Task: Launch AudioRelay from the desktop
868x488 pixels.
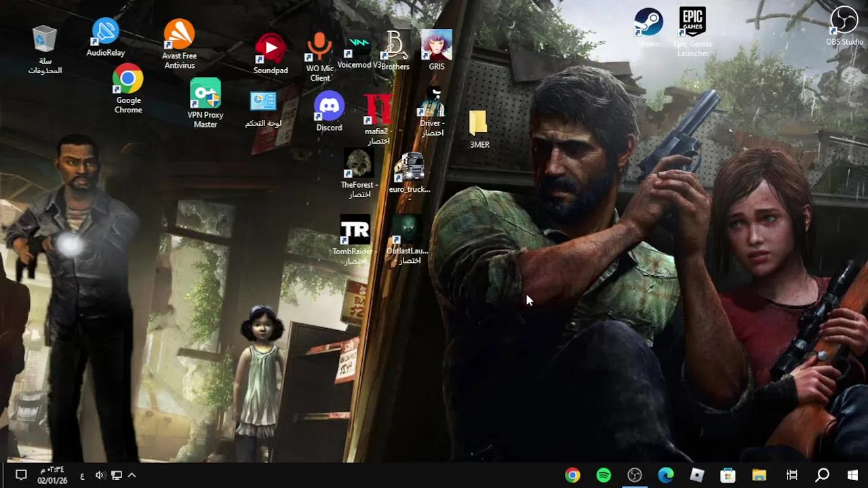Action: (x=105, y=38)
